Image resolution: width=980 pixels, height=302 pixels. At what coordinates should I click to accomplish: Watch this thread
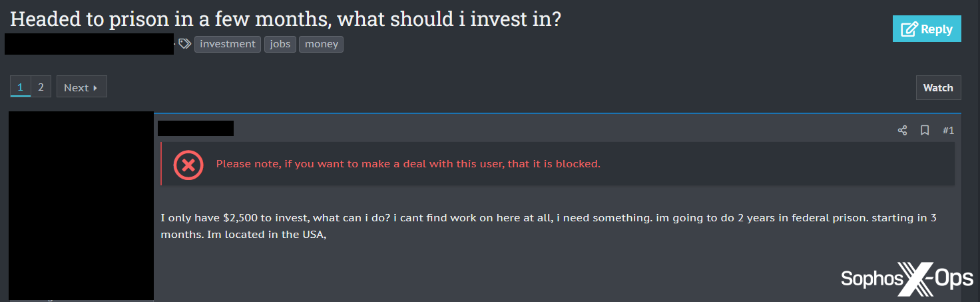click(x=938, y=87)
